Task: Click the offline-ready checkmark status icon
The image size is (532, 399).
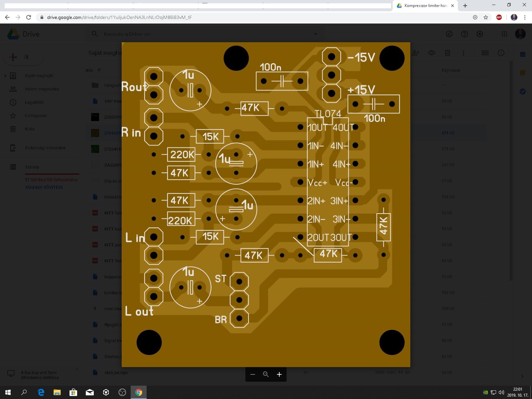Action: (449, 34)
